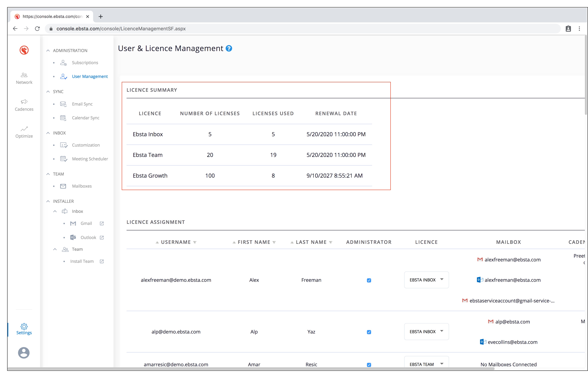The height and width of the screenshot is (378, 588).
Task: Collapse the ADMINISTRATION section
Action: click(x=48, y=51)
